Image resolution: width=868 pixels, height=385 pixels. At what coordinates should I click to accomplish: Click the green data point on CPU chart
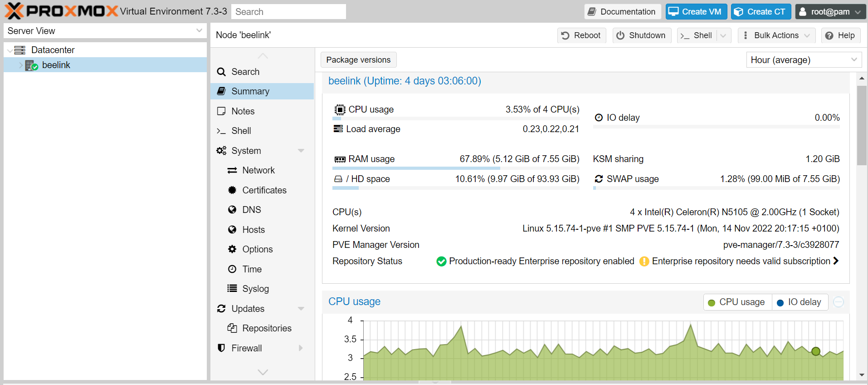coord(816,351)
